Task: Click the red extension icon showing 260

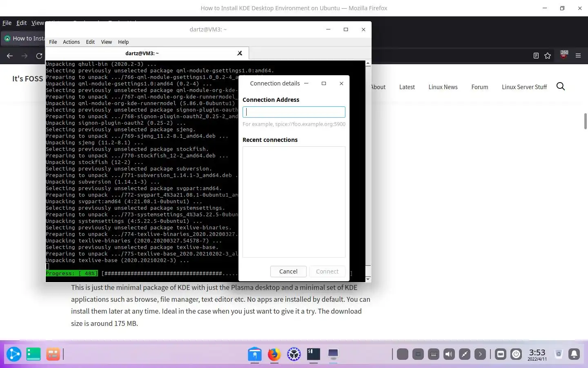Action: pyautogui.click(x=564, y=55)
